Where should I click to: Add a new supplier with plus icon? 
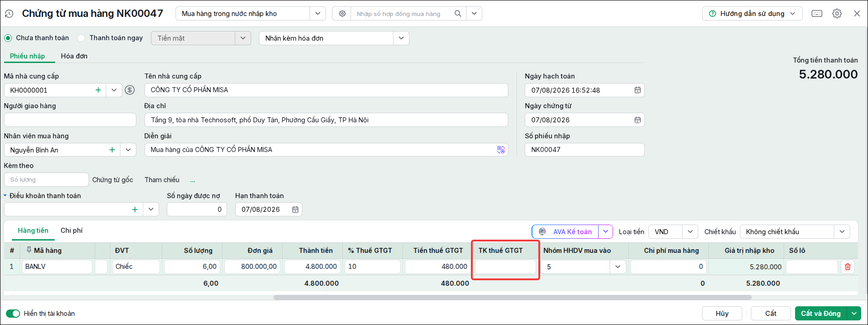(x=98, y=90)
